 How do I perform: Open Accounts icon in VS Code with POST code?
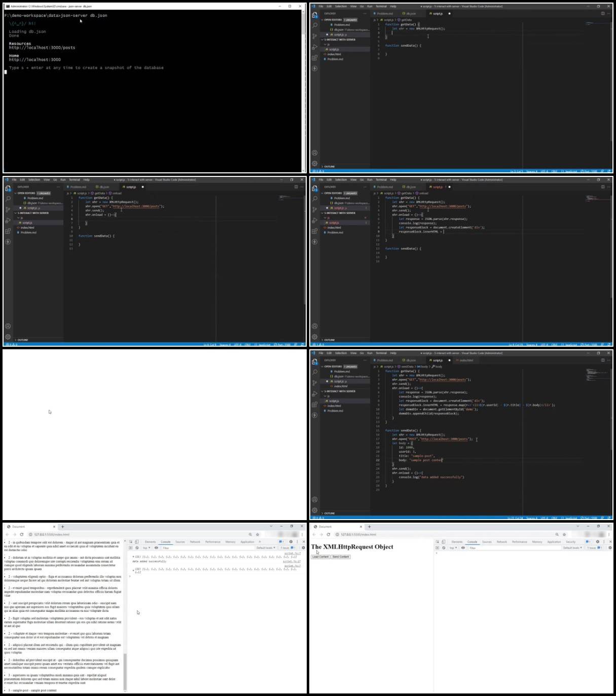(315, 499)
